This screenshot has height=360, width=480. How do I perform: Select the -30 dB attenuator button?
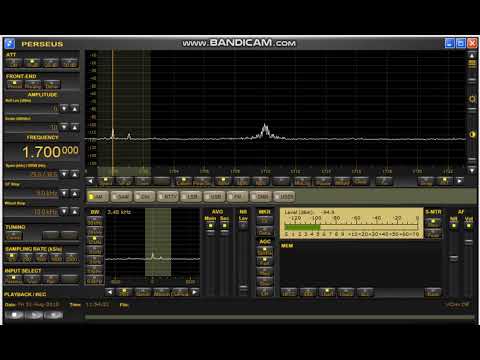[x=69, y=63]
